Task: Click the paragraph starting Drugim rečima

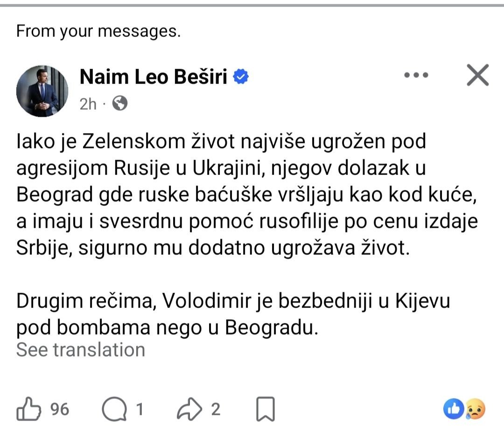Action: pos(233,314)
